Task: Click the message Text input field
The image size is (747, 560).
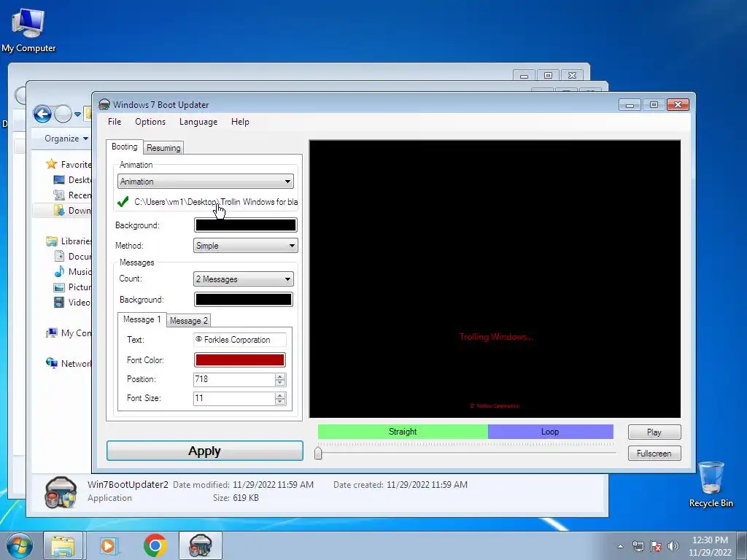Action: pos(239,340)
